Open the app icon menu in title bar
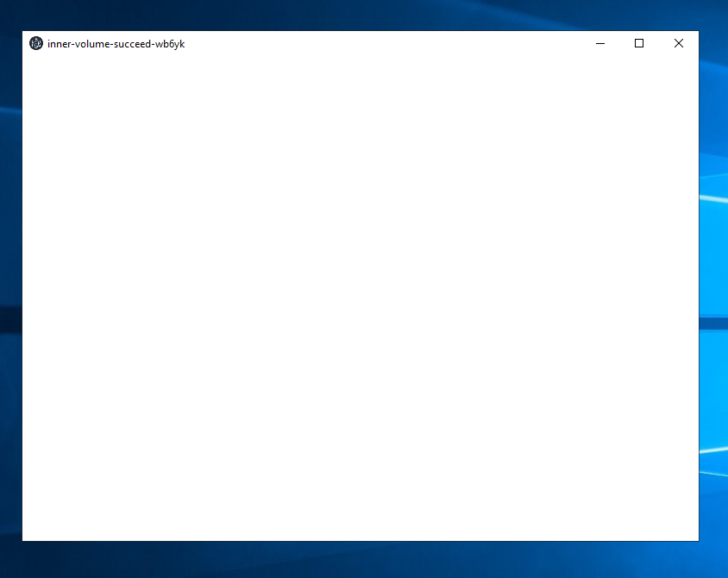The height and width of the screenshot is (578, 728). click(x=36, y=44)
